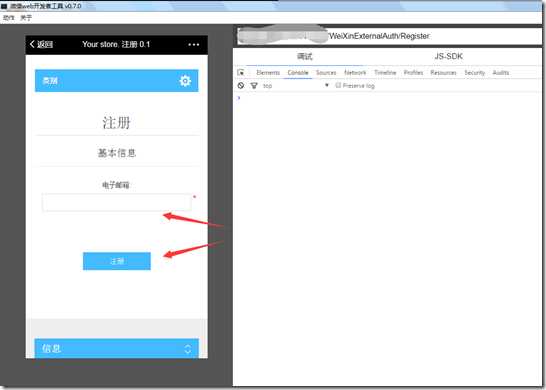The width and height of the screenshot is (546, 390).
Task: Toggle the console filter funnel icon
Action: pyautogui.click(x=254, y=86)
